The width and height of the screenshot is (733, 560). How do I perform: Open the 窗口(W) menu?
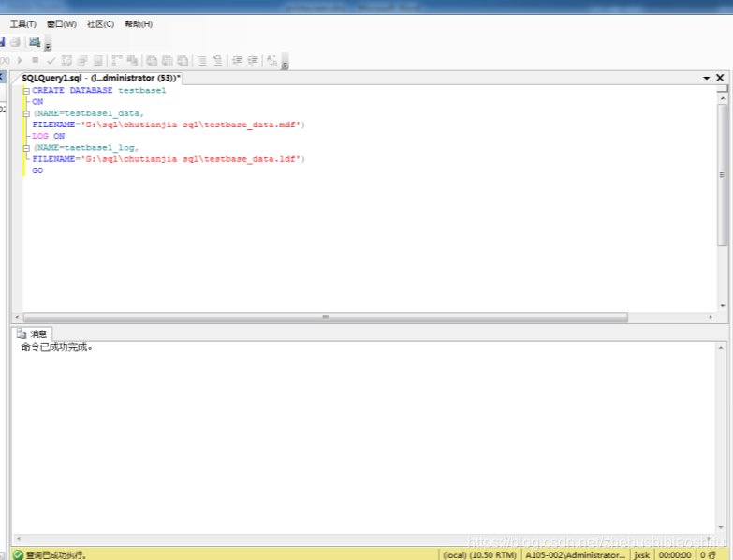(x=62, y=24)
